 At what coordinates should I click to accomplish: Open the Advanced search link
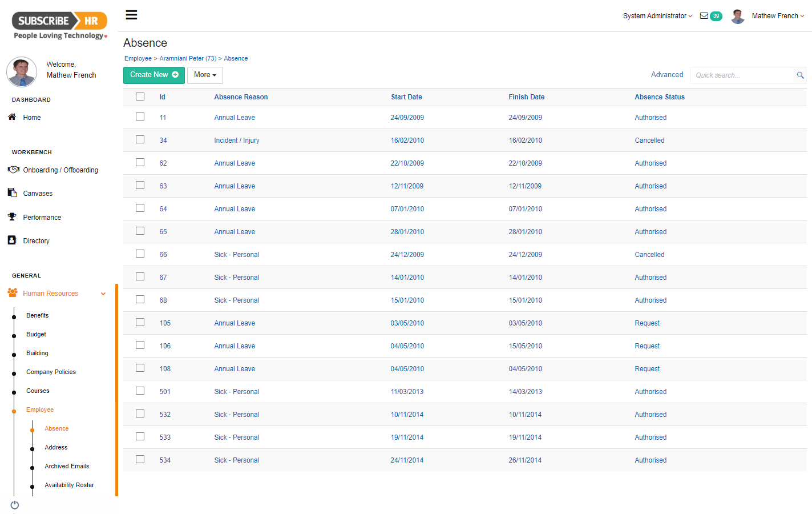[x=666, y=75]
